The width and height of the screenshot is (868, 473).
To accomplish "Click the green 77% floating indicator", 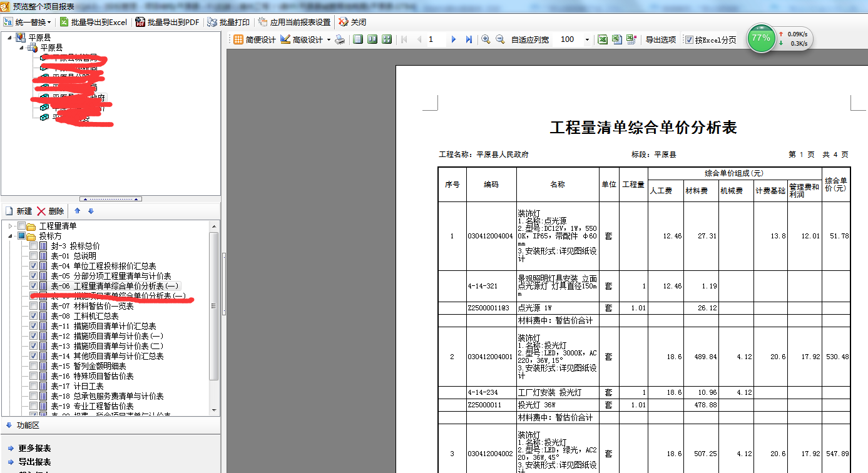I will [x=761, y=38].
